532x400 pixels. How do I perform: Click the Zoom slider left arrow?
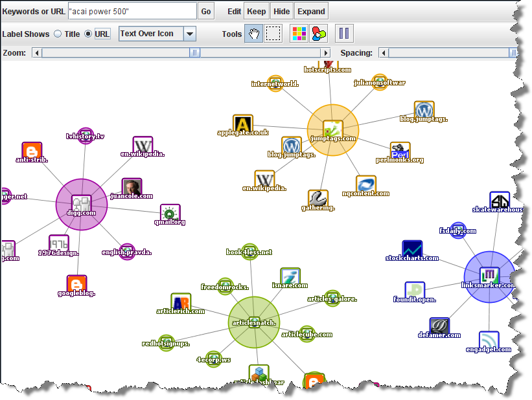pyautogui.click(x=37, y=53)
